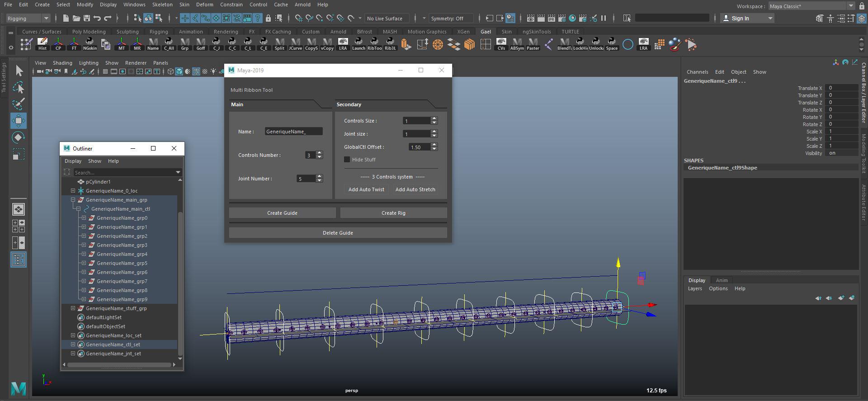Expand GeneriqueName_stuff_grp in Outliner
Image resolution: width=868 pixels, height=401 pixels.
pyautogui.click(x=73, y=308)
